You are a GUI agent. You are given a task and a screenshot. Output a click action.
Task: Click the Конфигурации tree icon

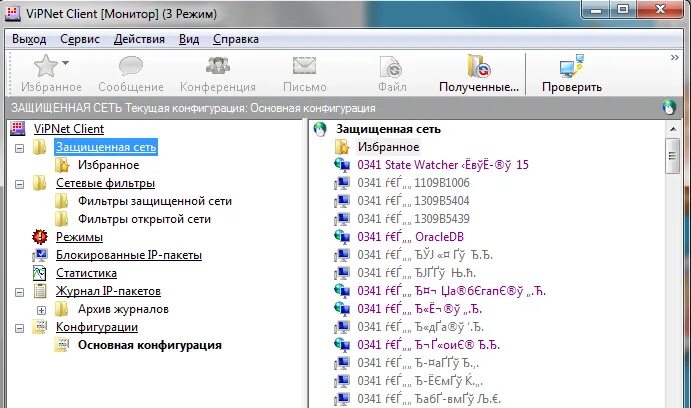coord(40,327)
